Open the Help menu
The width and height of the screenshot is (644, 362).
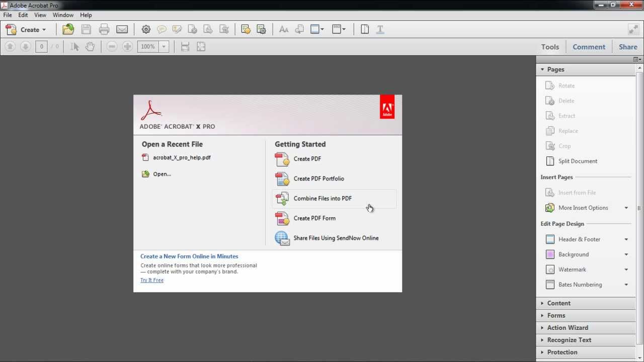86,15
